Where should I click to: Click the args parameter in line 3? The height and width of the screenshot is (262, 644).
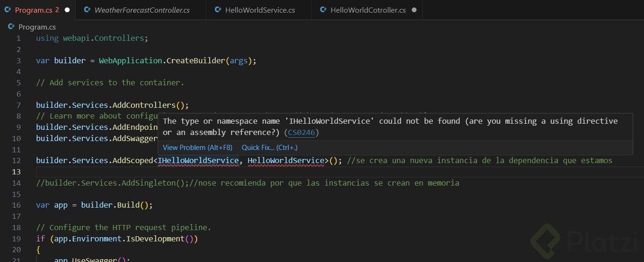click(x=239, y=61)
